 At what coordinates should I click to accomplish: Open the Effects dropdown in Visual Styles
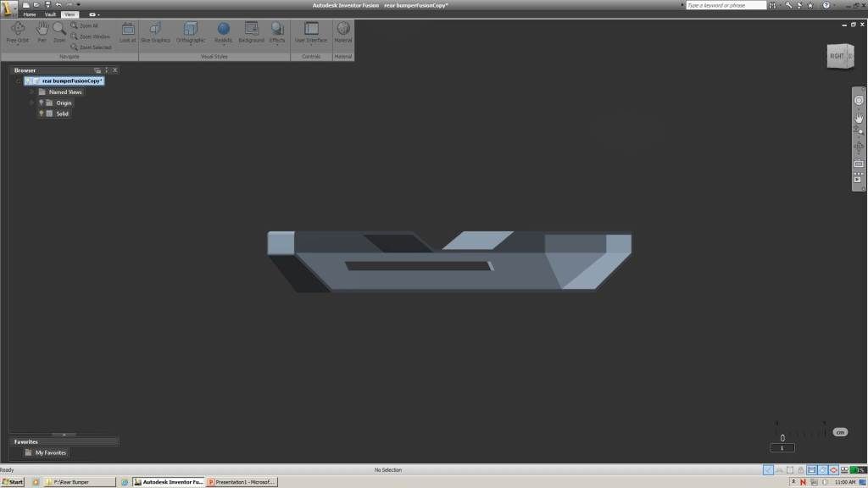pyautogui.click(x=277, y=32)
